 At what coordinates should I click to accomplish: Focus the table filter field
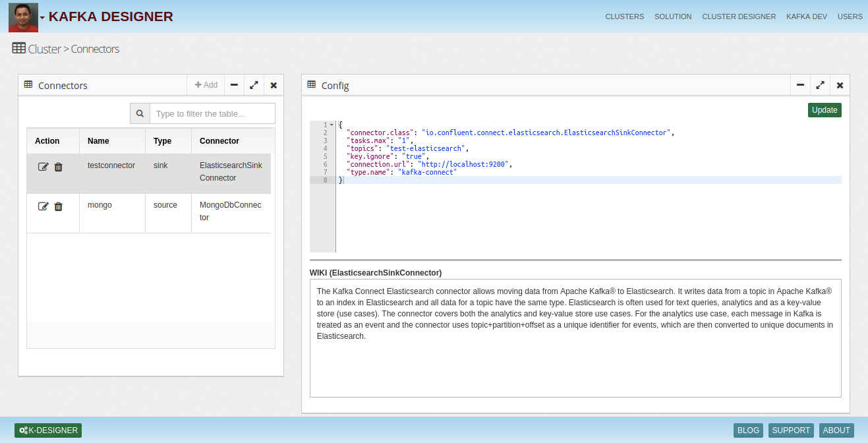point(212,113)
